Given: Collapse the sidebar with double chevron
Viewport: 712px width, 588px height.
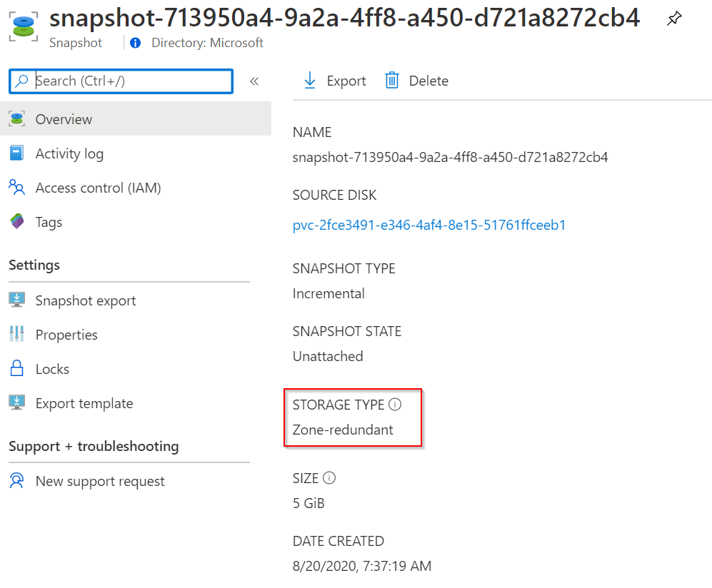Looking at the screenshot, I should point(254,81).
